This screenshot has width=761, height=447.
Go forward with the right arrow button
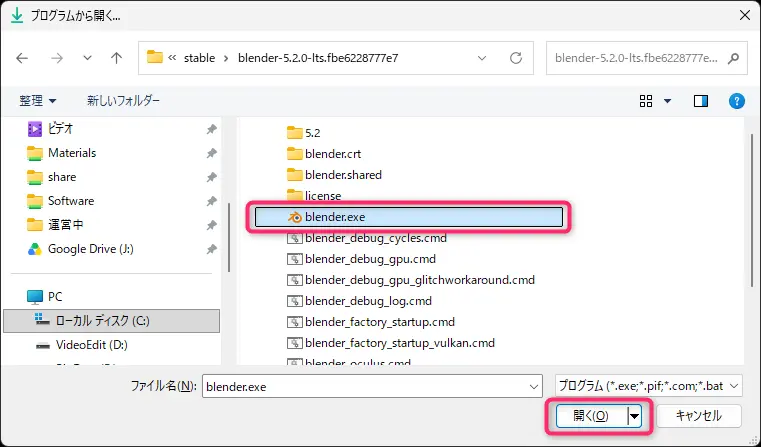[x=57, y=58]
